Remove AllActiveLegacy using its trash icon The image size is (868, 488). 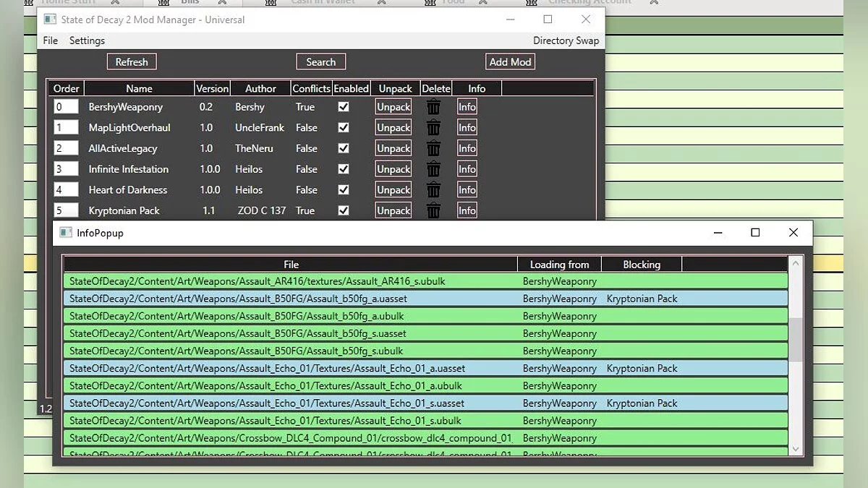(x=433, y=148)
